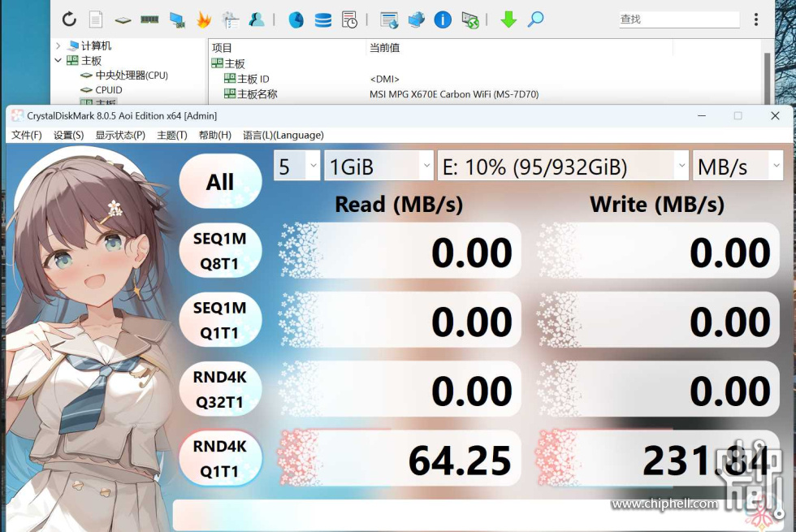The width and height of the screenshot is (796, 532).
Task: Open the three-dot menu in AIDA64
Action: pos(756,19)
